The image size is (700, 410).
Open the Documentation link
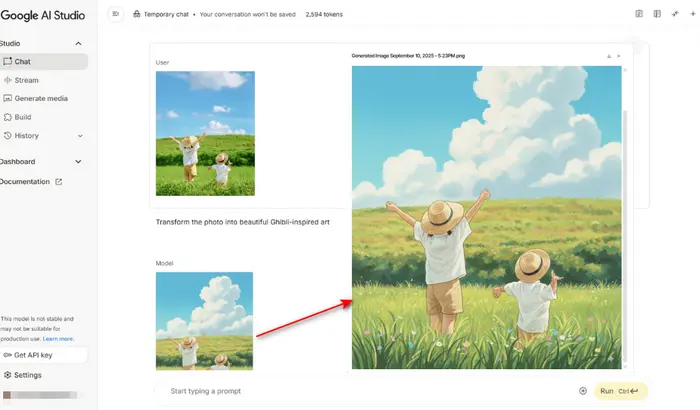click(25, 182)
